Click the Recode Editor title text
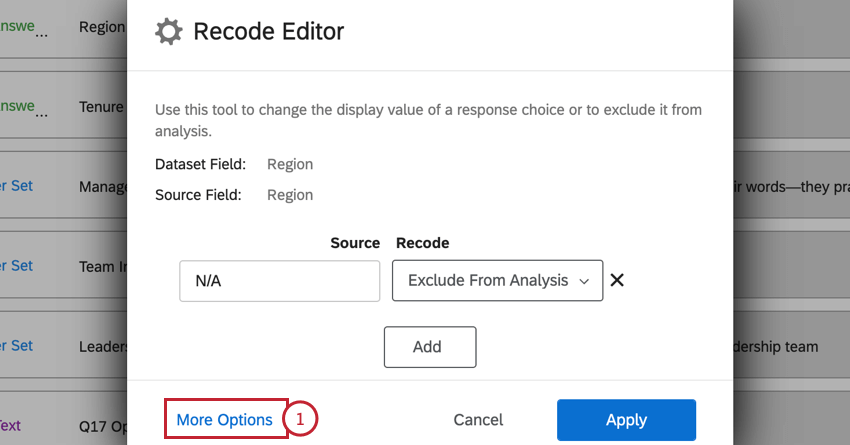850x445 pixels. pyautogui.click(x=268, y=32)
